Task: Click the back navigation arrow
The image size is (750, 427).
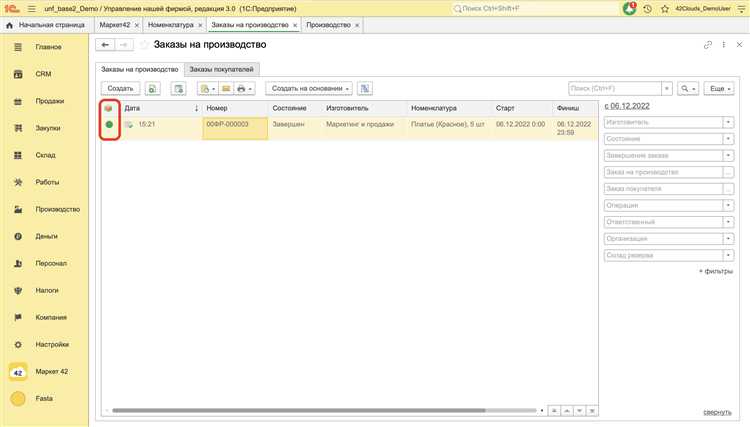Action: pos(105,45)
